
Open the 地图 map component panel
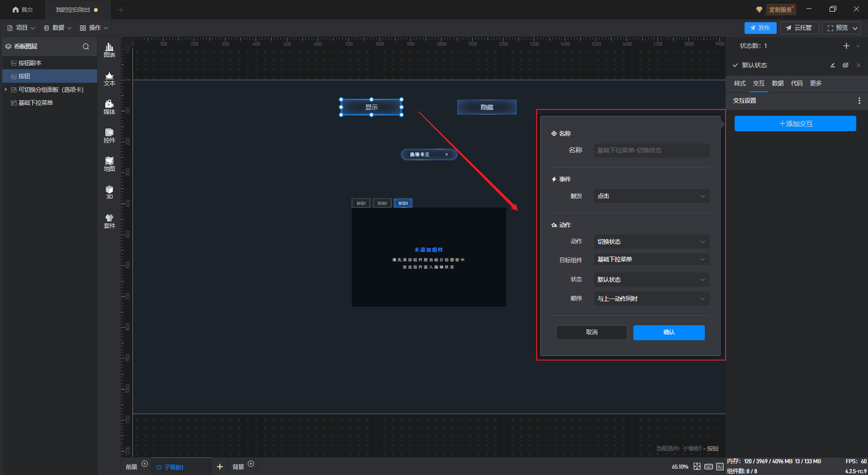coord(109,164)
